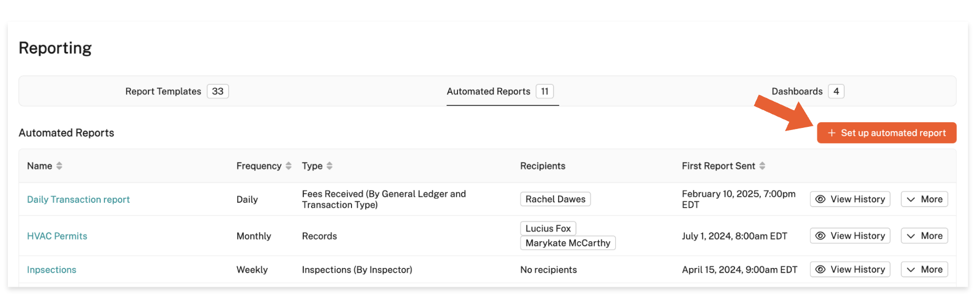Viewport: 980px width, 302px height.
Task: Click the Lucius Fox recipient tag
Action: point(548,229)
